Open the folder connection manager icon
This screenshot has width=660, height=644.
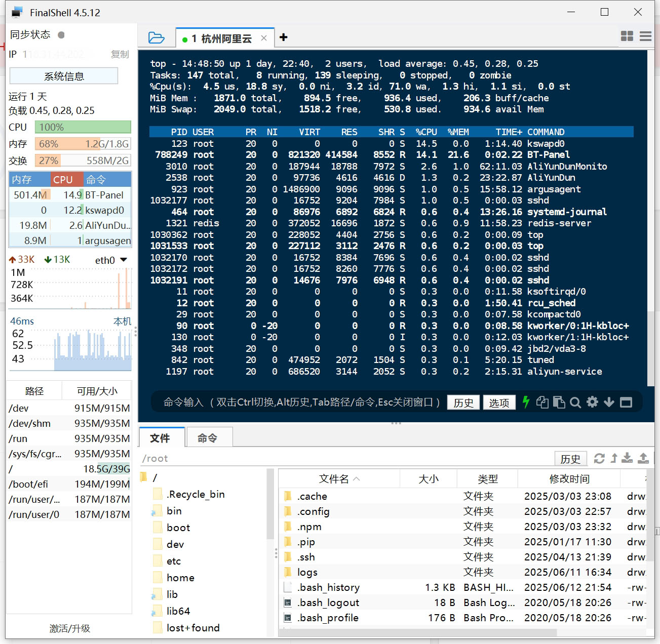click(x=156, y=37)
